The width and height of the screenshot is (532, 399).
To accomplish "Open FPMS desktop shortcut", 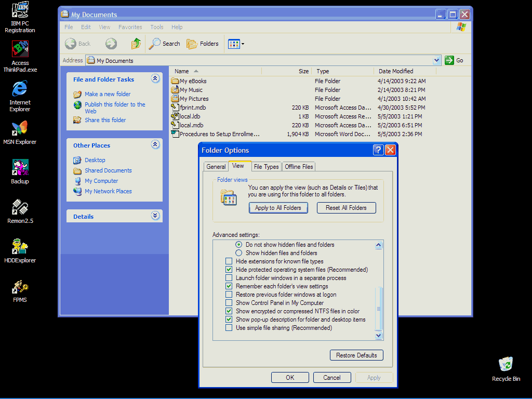I will click(20, 291).
